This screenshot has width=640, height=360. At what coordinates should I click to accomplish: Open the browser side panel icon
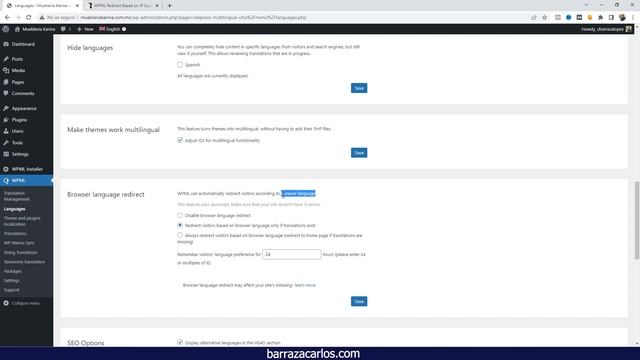611,18
